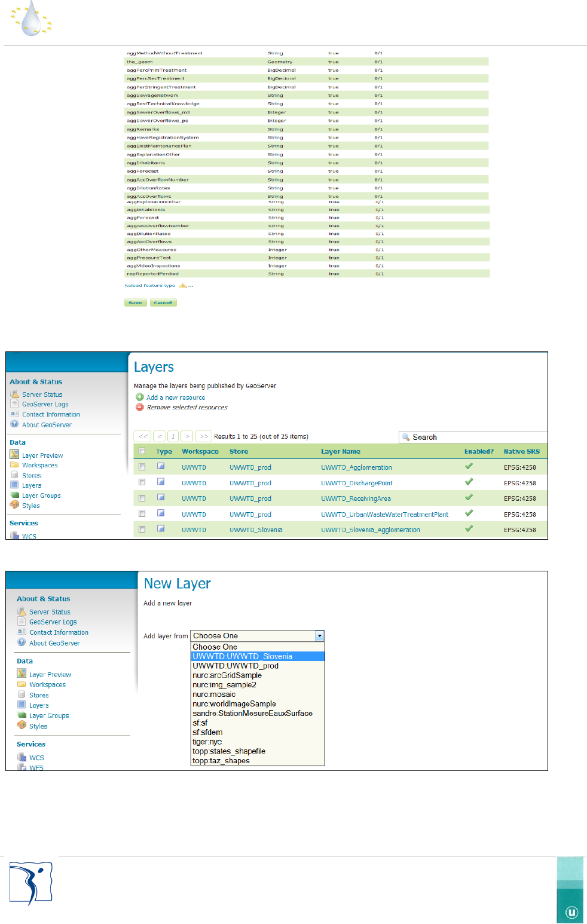Image resolution: width=587 pixels, height=924 pixels.
Task: Click About GeoServer icon in New Layer sidebar
Action: pos(22,642)
